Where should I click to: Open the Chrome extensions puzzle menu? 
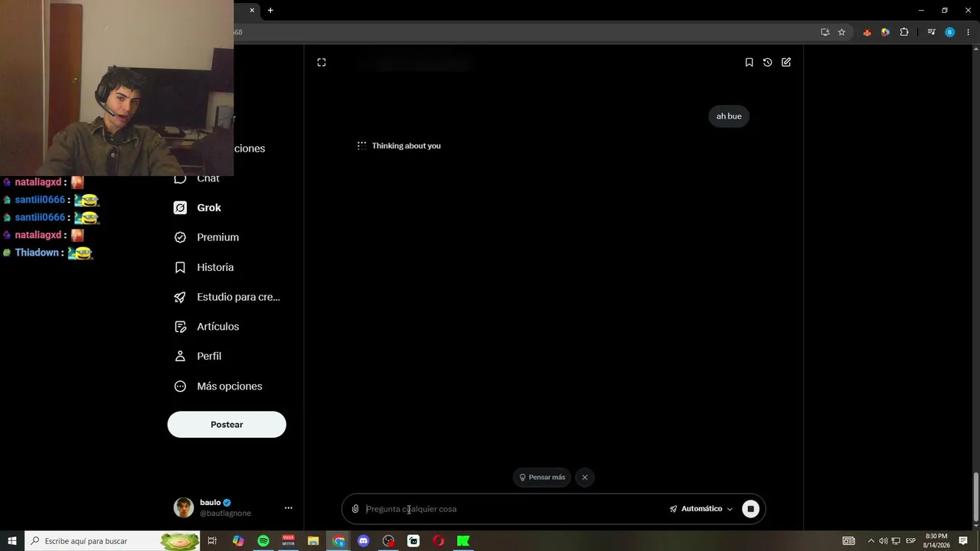(904, 32)
